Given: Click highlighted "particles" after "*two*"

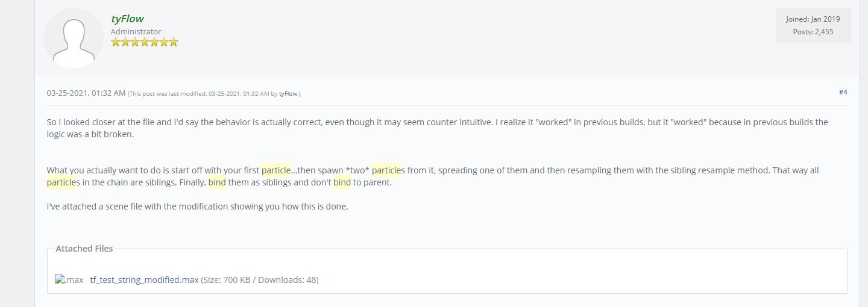Looking at the screenshot, I should [386, 170].
